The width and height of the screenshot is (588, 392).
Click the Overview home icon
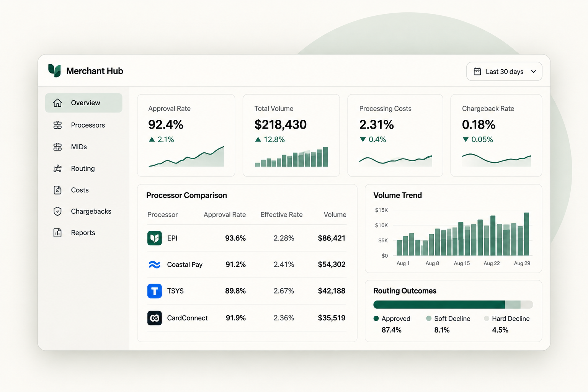coord(57,103)
